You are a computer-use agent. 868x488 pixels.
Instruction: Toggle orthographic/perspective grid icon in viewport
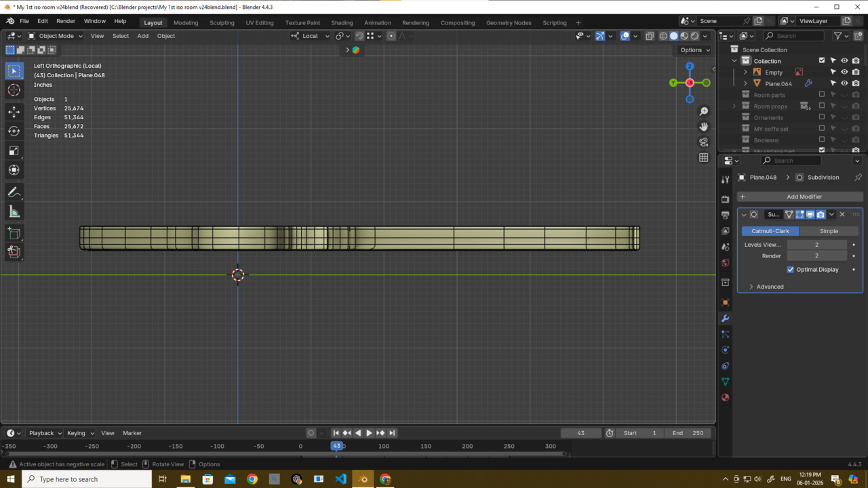(703, 157)
